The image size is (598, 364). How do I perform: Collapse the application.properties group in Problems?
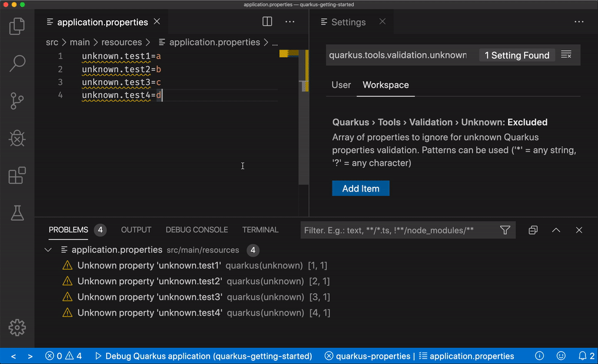[48, 249]
